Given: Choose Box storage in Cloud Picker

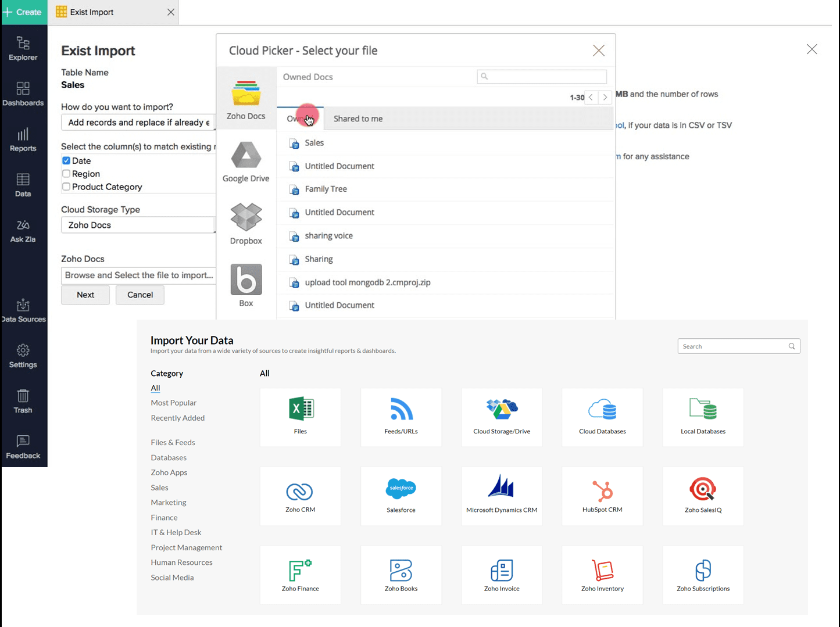Looking at the screenshot, I should point(246,286).
